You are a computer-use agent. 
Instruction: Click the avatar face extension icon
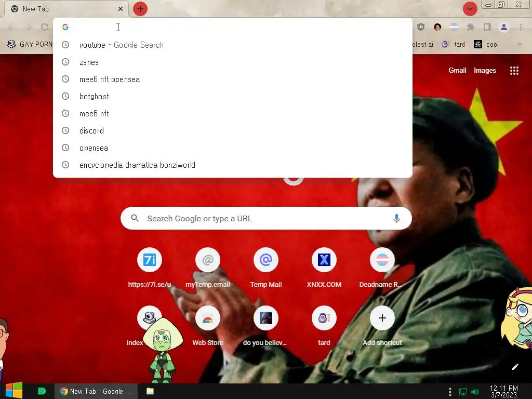coord(437,27)
